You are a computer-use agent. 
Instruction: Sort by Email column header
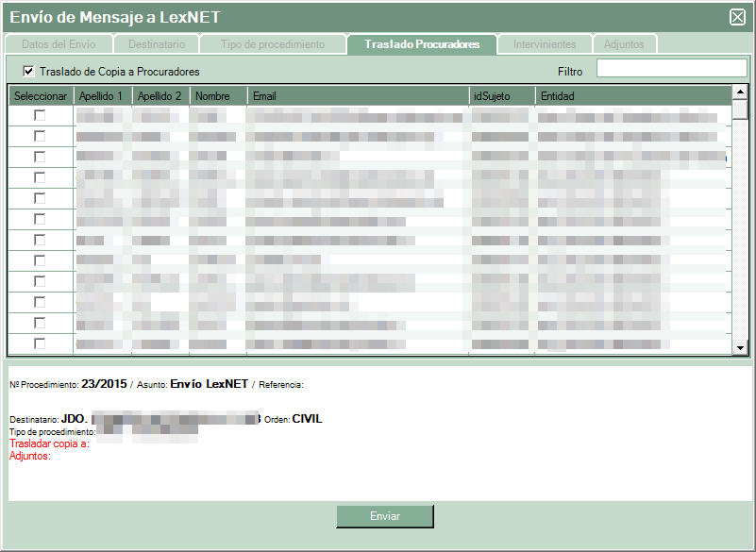coord(357,96)
